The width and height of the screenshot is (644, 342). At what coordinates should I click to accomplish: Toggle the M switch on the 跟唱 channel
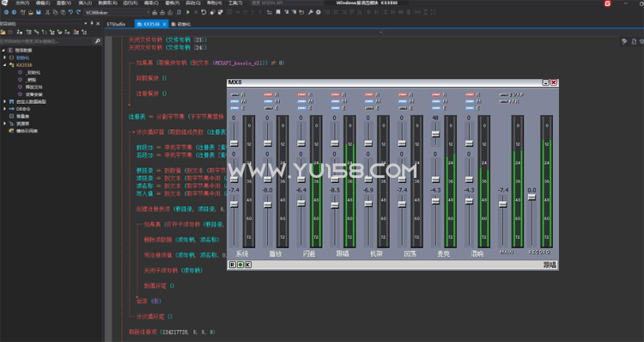tap(336, 101)
